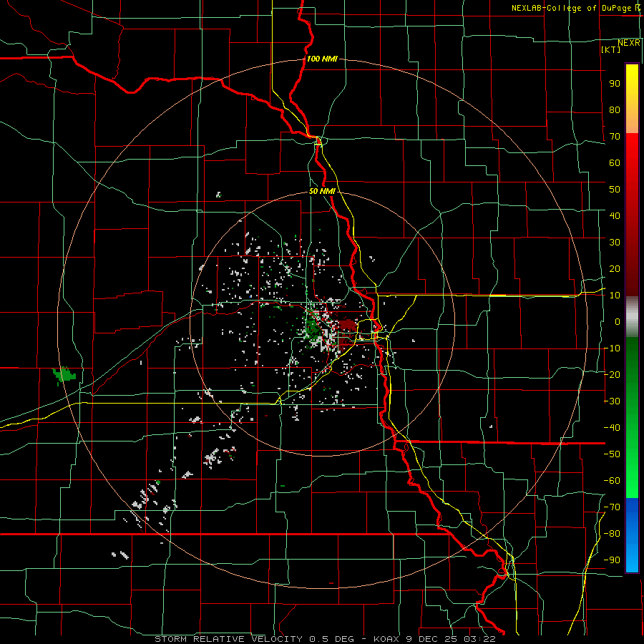The width and height of the screenshot is (644, 644).
Task: Click the 20 value on velocity scale
Action: coord(615,268)
